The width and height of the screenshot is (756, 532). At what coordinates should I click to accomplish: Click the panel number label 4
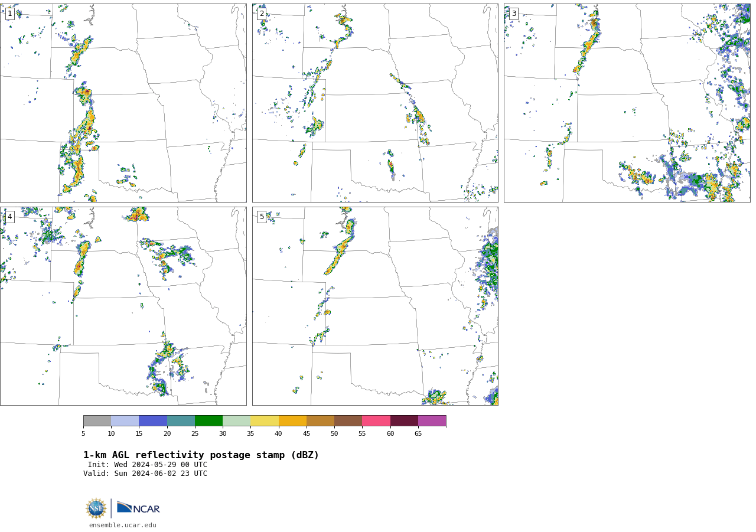9,217
